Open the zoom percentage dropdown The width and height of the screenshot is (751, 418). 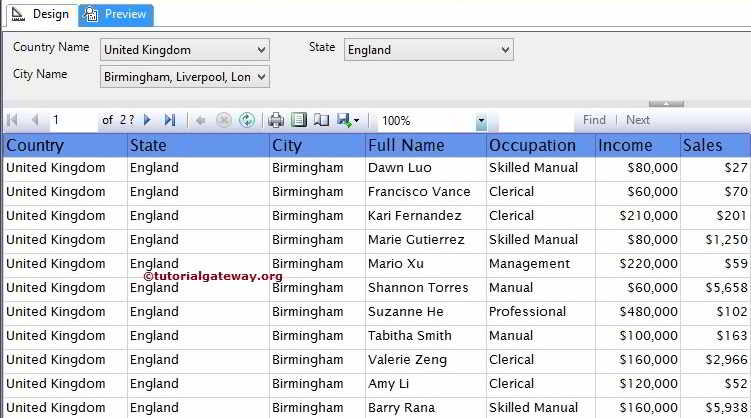[481, 121]
